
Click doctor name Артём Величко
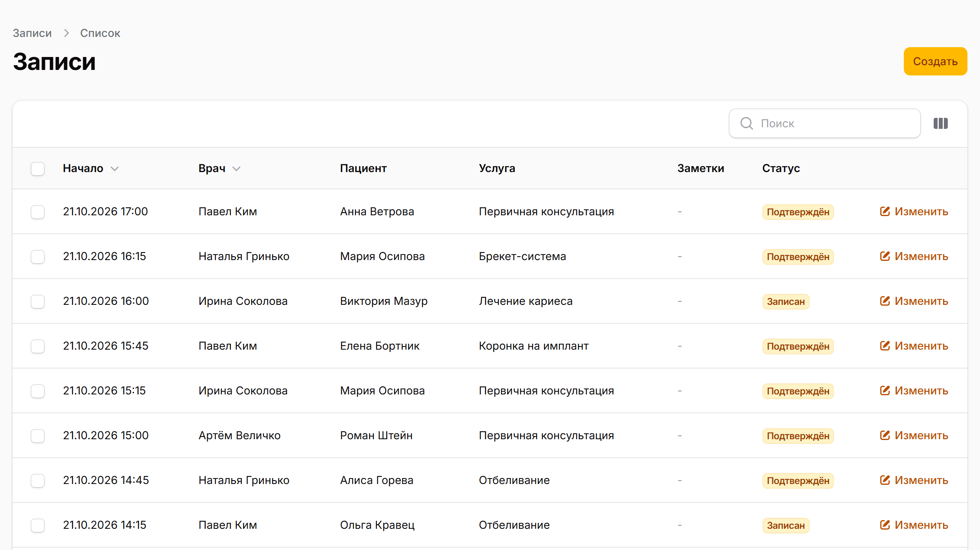point(240,436)
